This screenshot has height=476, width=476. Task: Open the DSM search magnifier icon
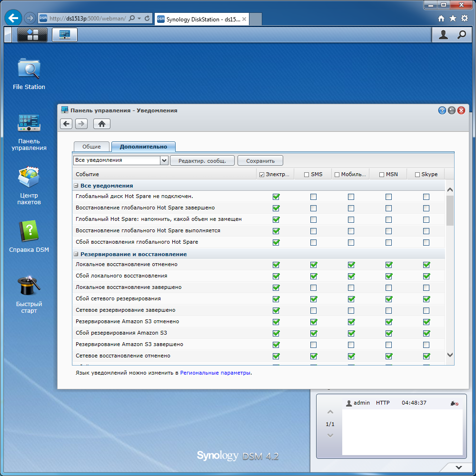(x=461, y=35)
